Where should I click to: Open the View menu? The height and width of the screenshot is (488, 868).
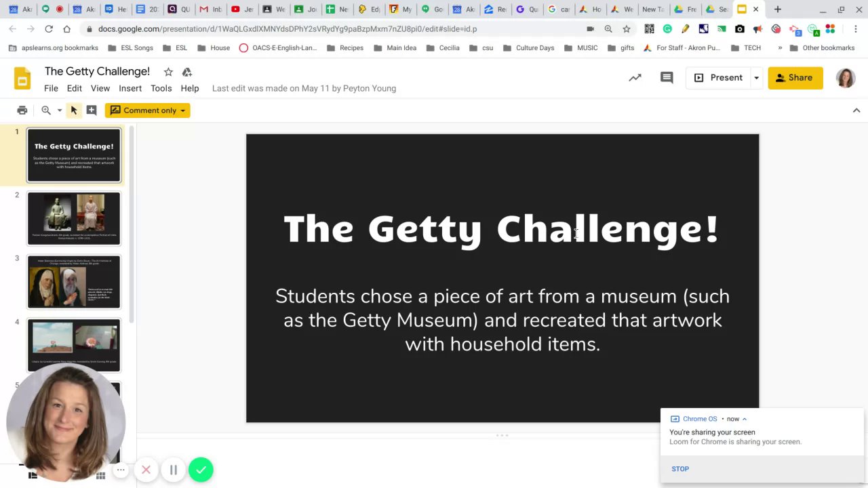point(100,88)
